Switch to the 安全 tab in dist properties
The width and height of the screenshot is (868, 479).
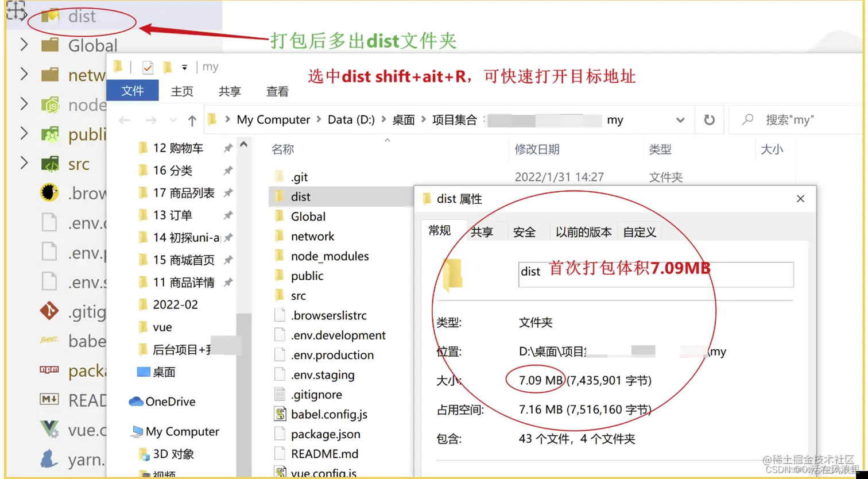coord(524,232)
